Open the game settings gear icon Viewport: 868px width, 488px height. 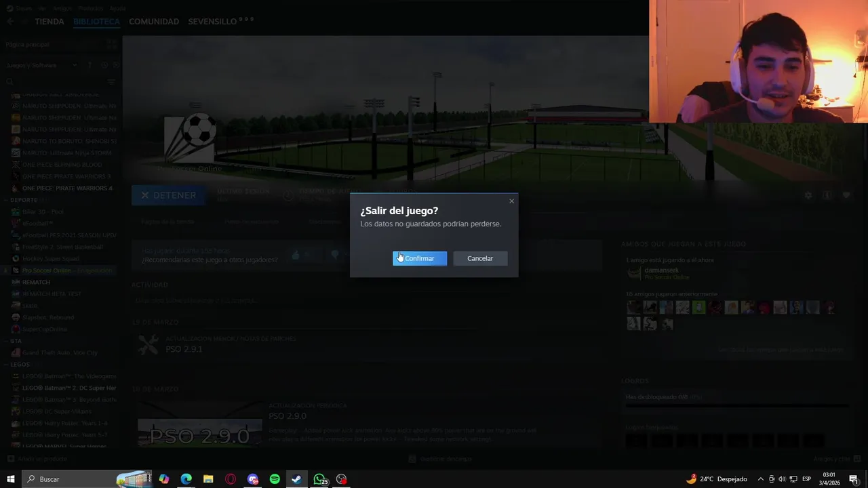click(x=808, y=195)
